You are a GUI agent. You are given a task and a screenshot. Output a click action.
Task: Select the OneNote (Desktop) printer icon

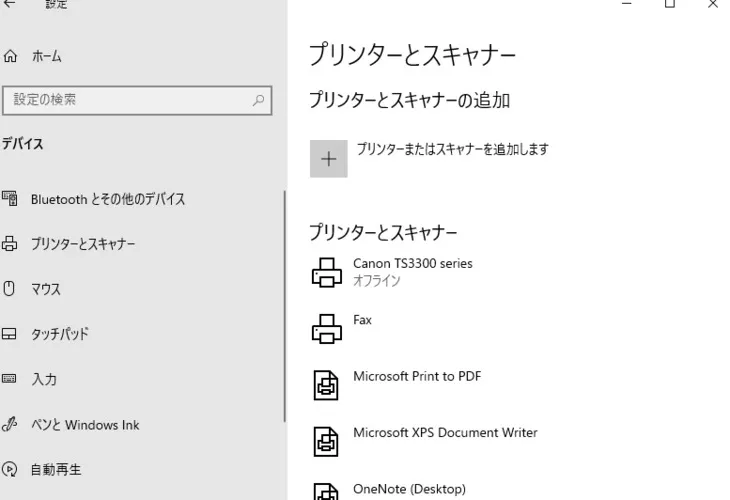[327, 491]
